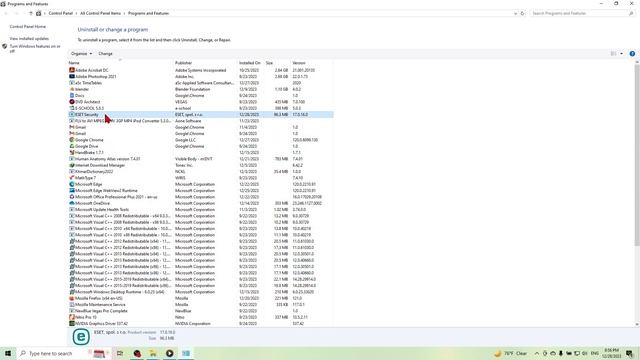
Task: Select Microsoft Windows Desktop Runtime row
Action: pos(200,292)
